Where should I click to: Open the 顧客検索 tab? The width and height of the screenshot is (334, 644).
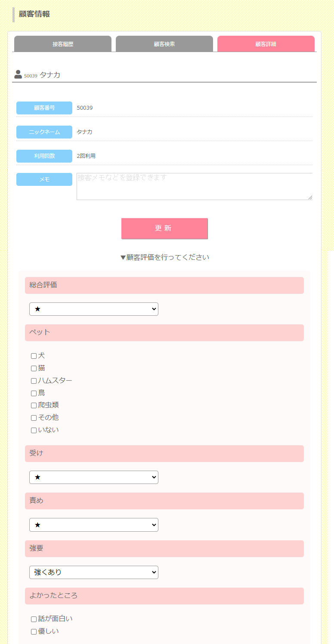[x=164, y=44]
